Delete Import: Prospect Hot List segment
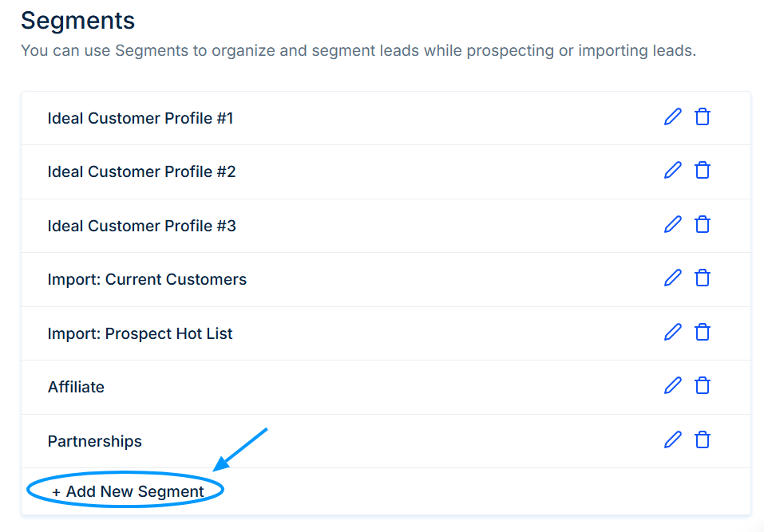Screen dimensions: 764x532 [702, 332]
